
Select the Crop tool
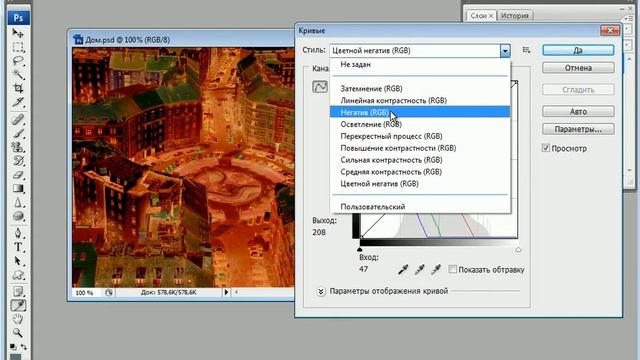click(x=18, y=88)
